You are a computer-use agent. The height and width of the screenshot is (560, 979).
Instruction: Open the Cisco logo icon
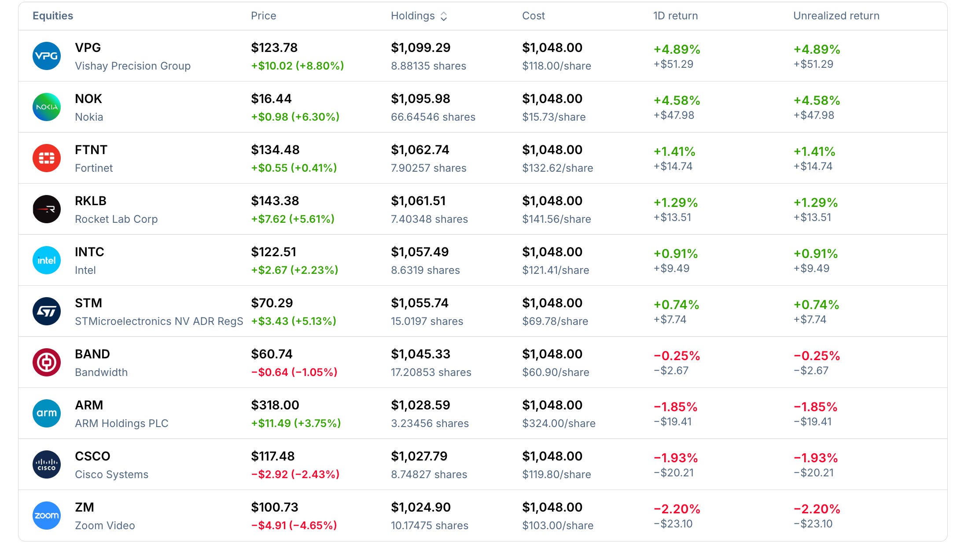[47, 464]
